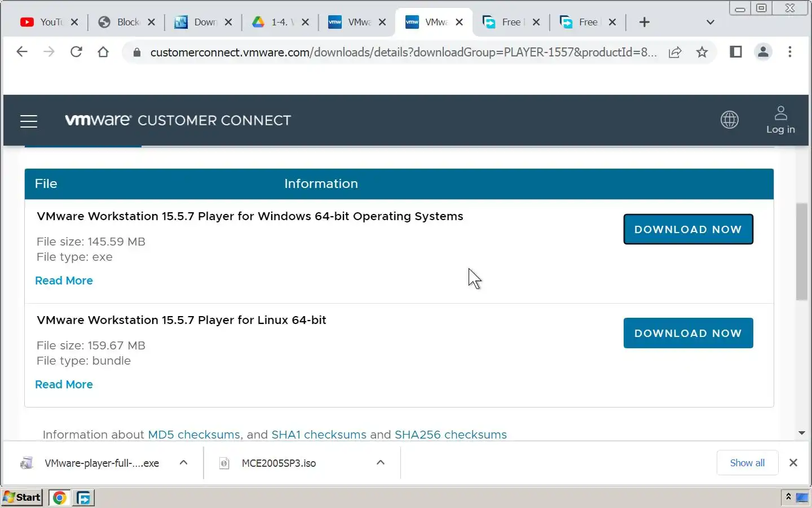Viewport: 812px width, 508px height.
Task: Open MD5 checksums link
Action: (194, 435)
